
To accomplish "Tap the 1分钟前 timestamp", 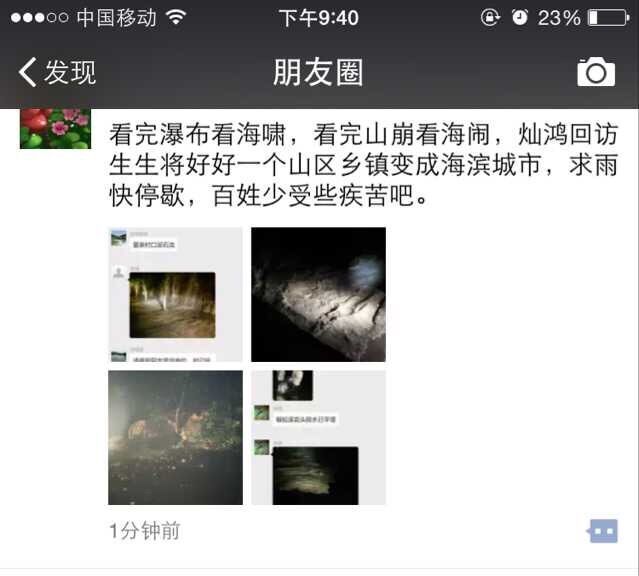I will point(144,531).
